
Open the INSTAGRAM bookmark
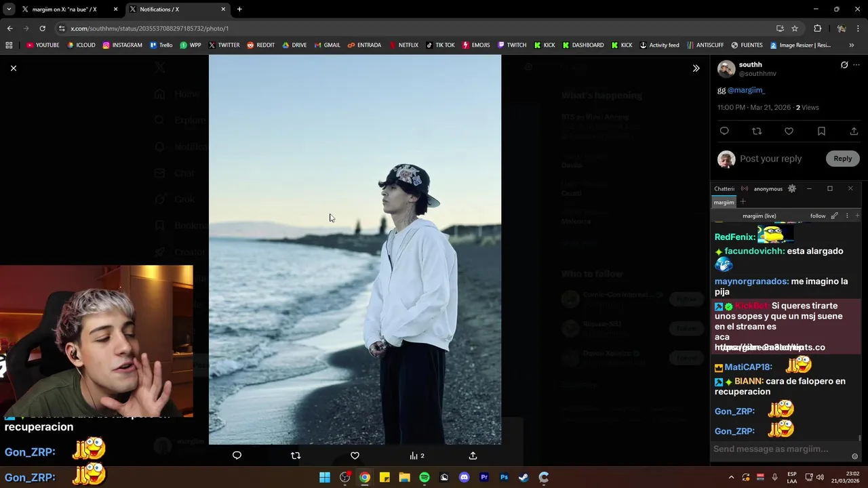click(x=122, y=45)
